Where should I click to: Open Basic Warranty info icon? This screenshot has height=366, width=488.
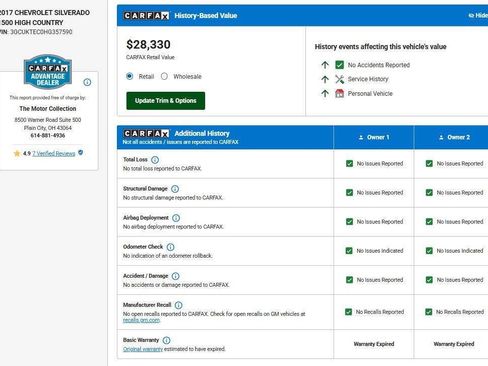166,340
